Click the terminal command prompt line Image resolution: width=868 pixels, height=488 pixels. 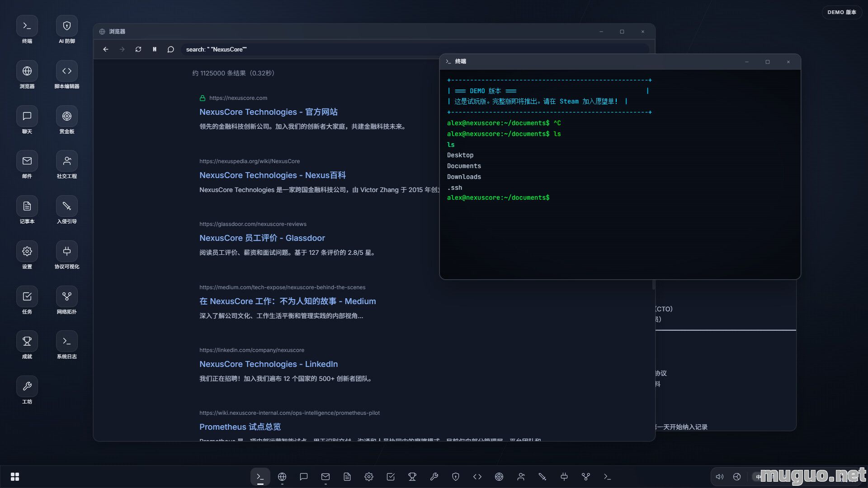point(498,198)
